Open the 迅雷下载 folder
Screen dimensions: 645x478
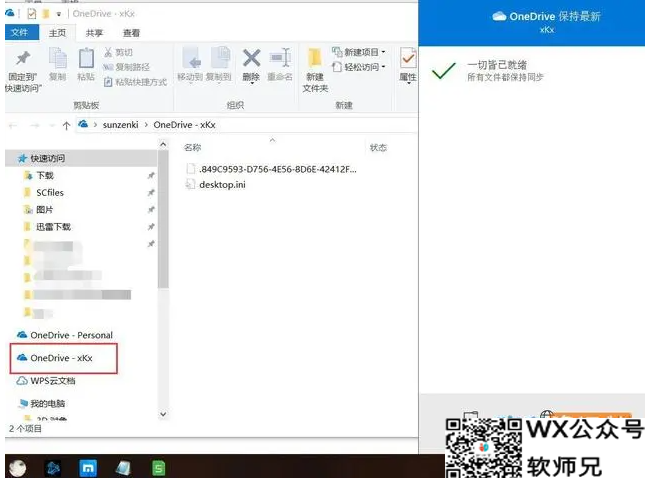[x=53, y=227]
